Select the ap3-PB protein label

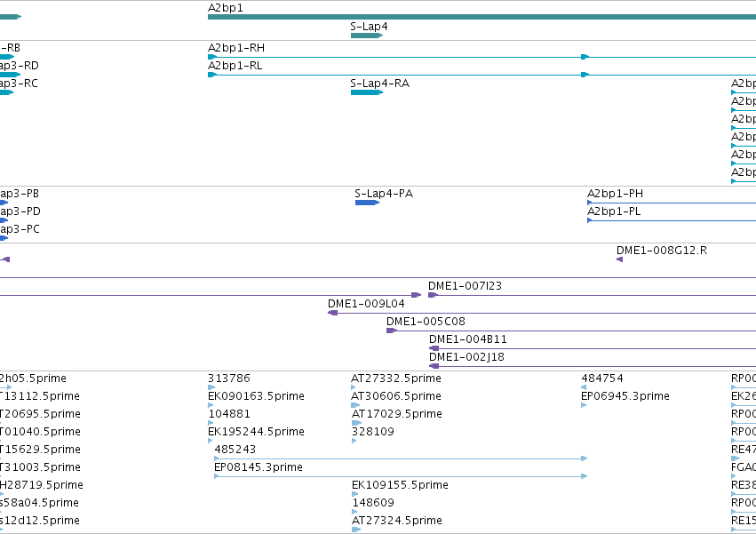(x=20, y=194)
